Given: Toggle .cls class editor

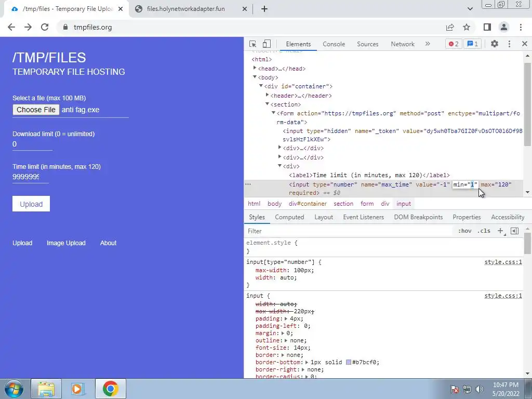Looking at the screenshot, I should [x=484, y=231].
